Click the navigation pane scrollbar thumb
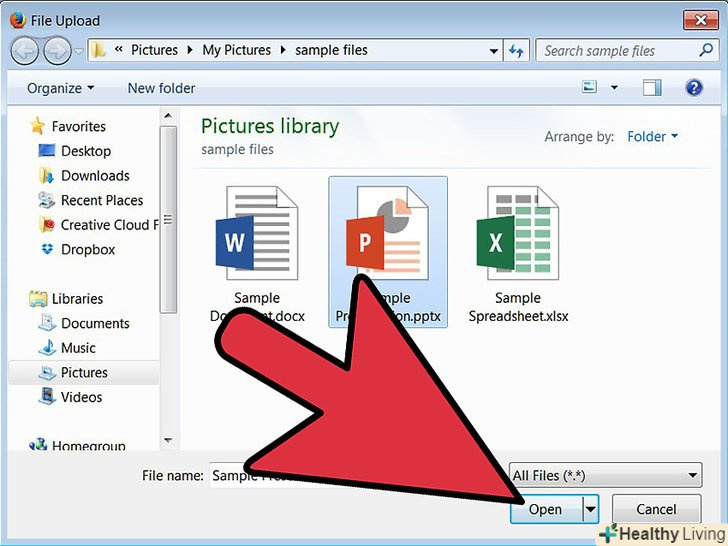Image resolution: width=728 pixels, height=546 pixels. click(168, 220)
